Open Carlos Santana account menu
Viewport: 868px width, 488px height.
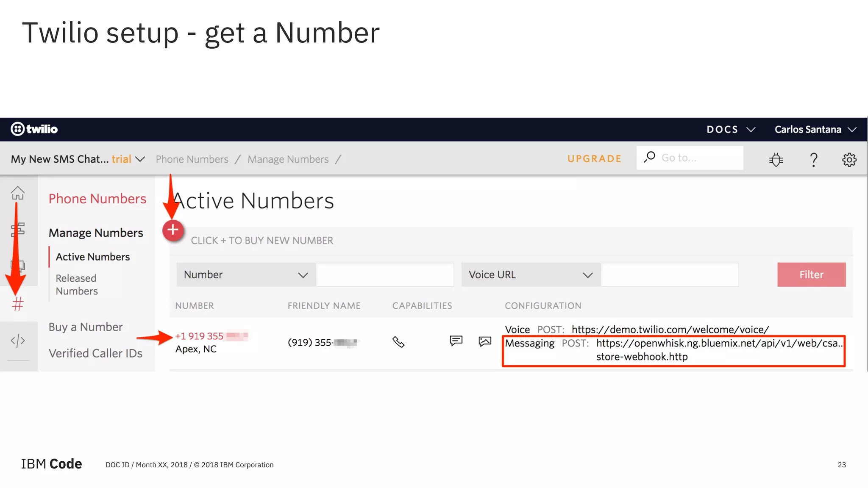(816, 129)
